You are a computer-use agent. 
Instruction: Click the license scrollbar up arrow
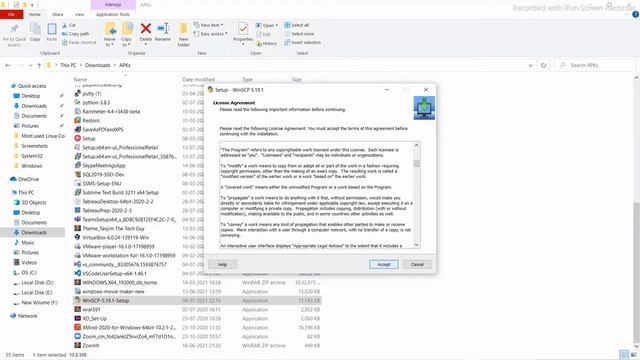(416, 145)
